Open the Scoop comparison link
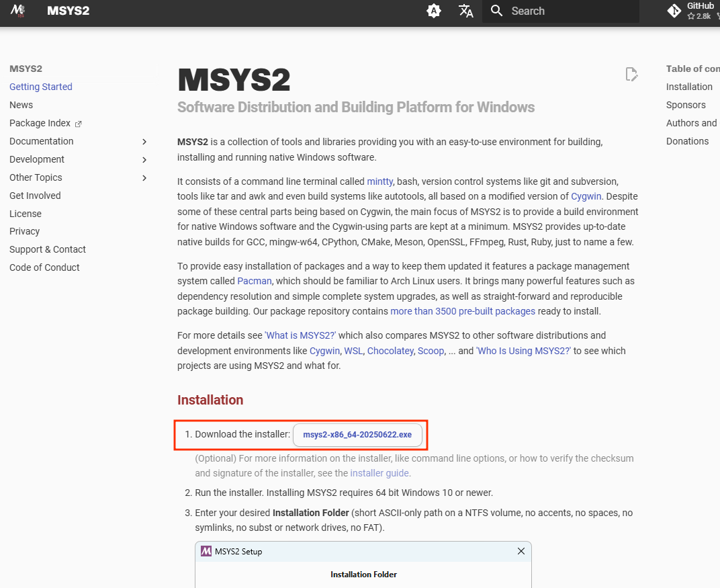720x588 pixels. (431, 351)
